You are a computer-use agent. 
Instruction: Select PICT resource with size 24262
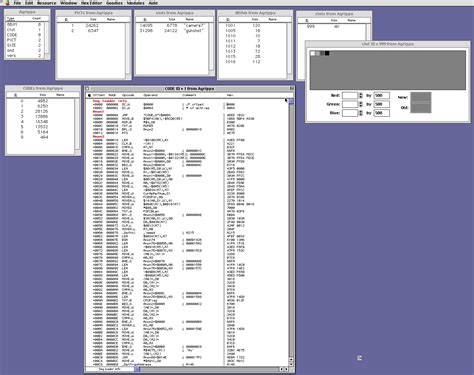(x=91, y=25)
